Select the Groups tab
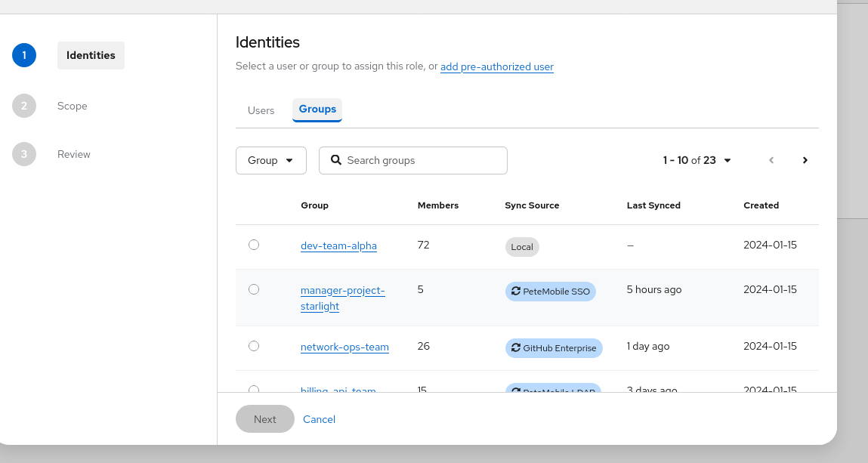Screen dimensions: 868x463 pos(317,110)
